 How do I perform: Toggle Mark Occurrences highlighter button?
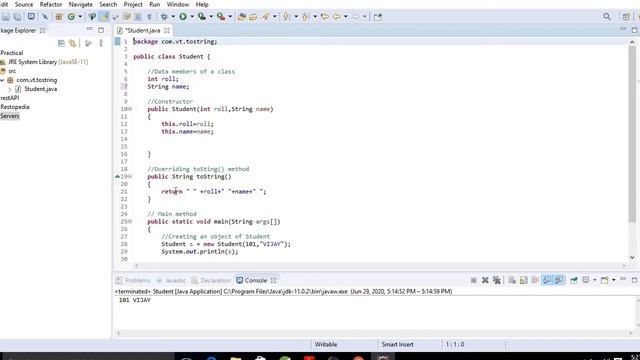pyautogui.click(x=105, y=17)
